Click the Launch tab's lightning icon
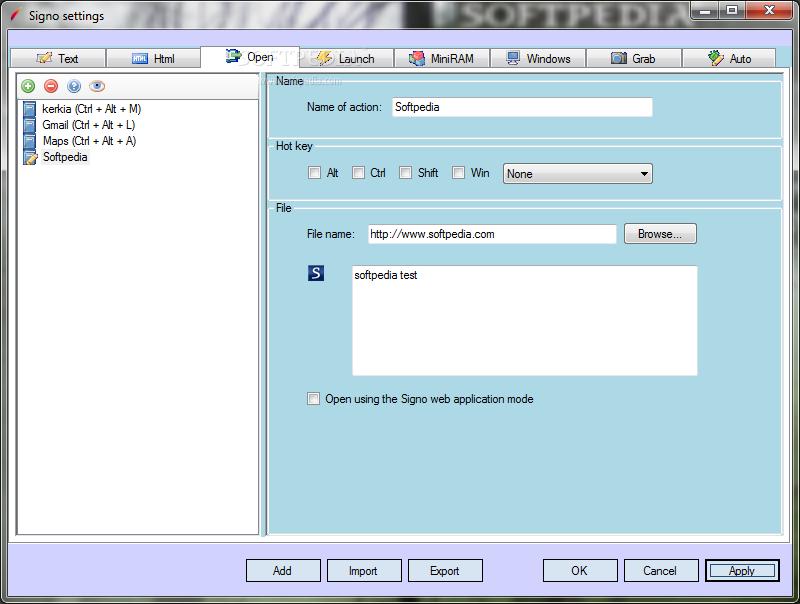The width and height of the screenshot is (800, 604). tap(324, 58)
